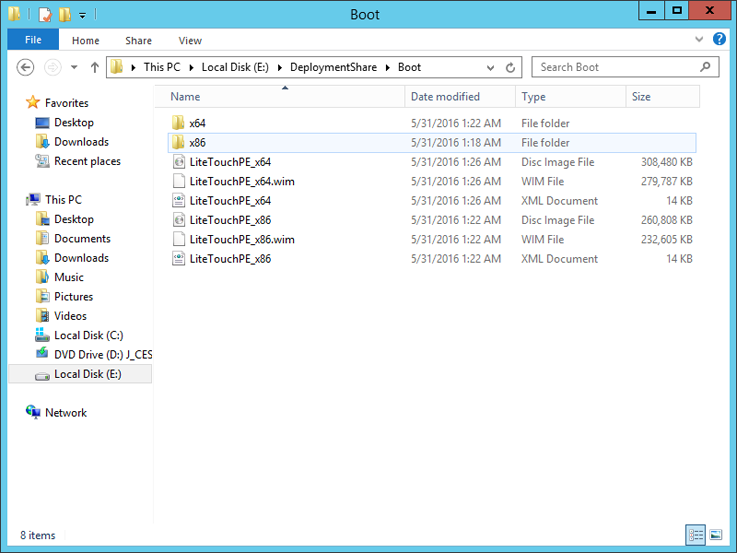Open the Customize Quick Access Toolbar dropdown
This screenshot has width=737, height=553.
[82, 15]
